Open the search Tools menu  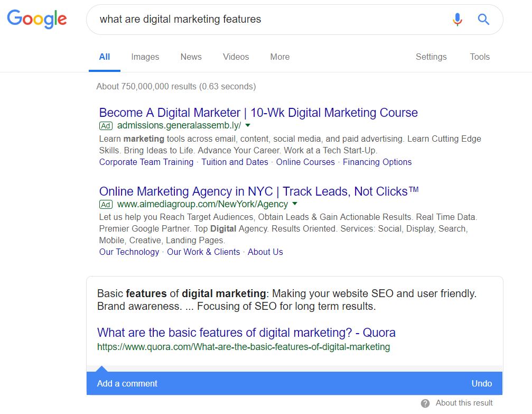coord(480,57)
